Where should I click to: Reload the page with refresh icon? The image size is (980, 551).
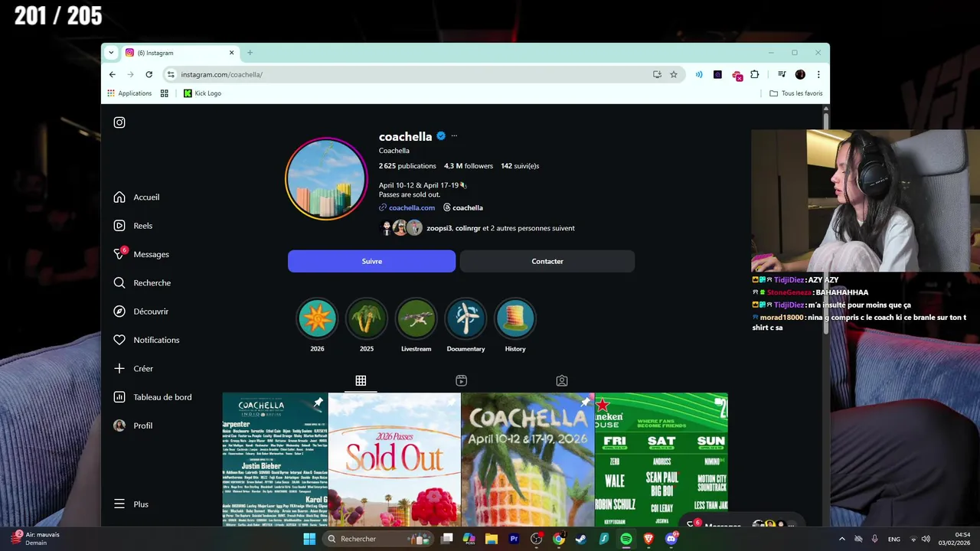(x=149, y=74)
